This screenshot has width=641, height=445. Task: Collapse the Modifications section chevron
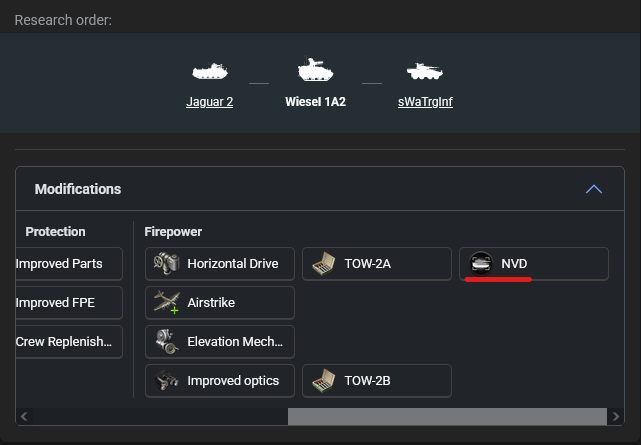[594, 189]
